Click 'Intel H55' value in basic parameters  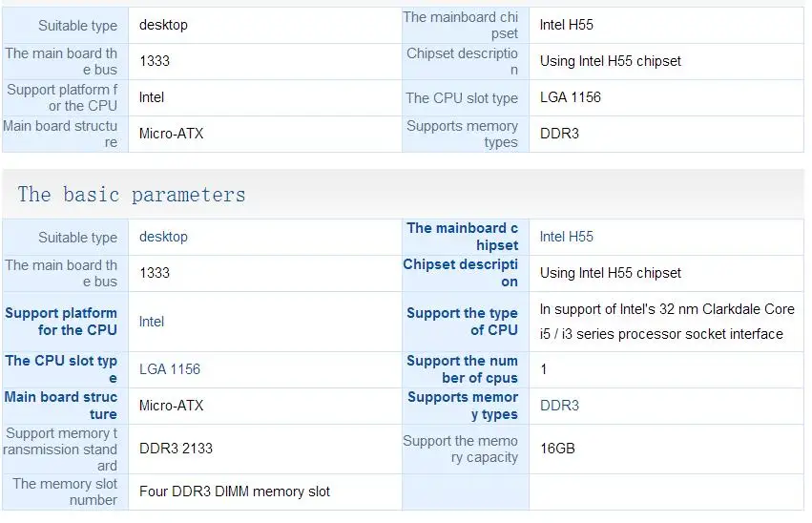567,237
